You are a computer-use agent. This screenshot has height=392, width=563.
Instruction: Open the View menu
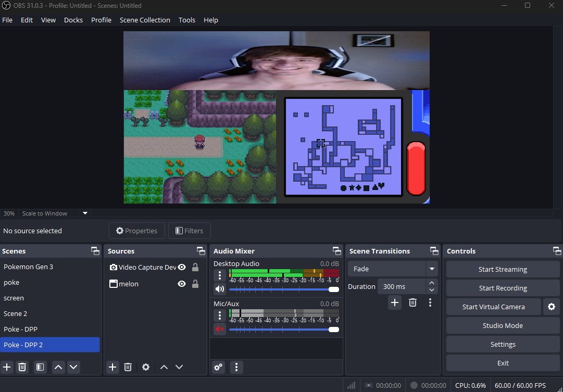(48, 20)
